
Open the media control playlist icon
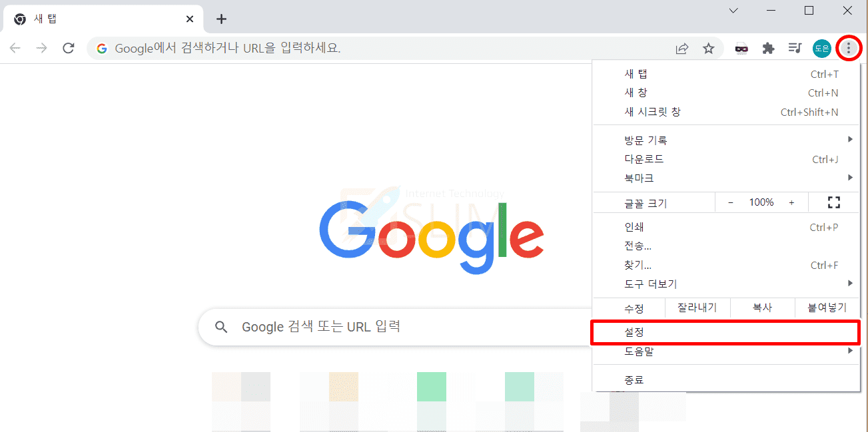pyautogui.click(x=795, y=48)
